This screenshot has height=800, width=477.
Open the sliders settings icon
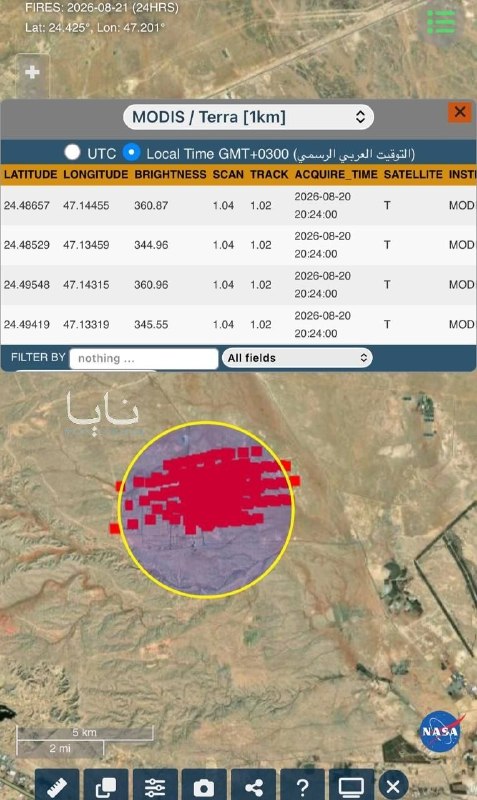[155, 786]
